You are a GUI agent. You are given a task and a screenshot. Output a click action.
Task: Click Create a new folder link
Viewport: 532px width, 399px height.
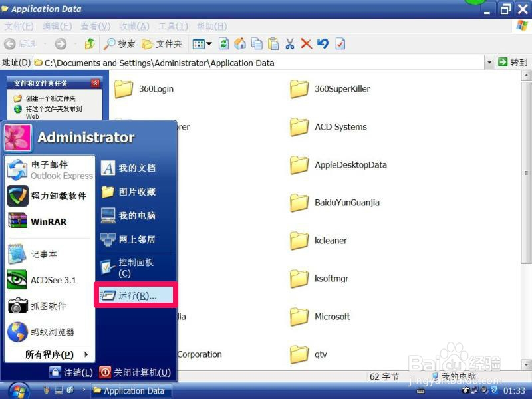(x=51, y=98)
